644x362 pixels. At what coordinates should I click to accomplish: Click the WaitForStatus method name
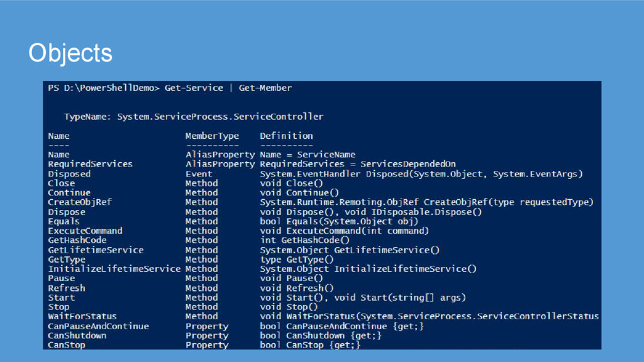click(x=82, y=317)
